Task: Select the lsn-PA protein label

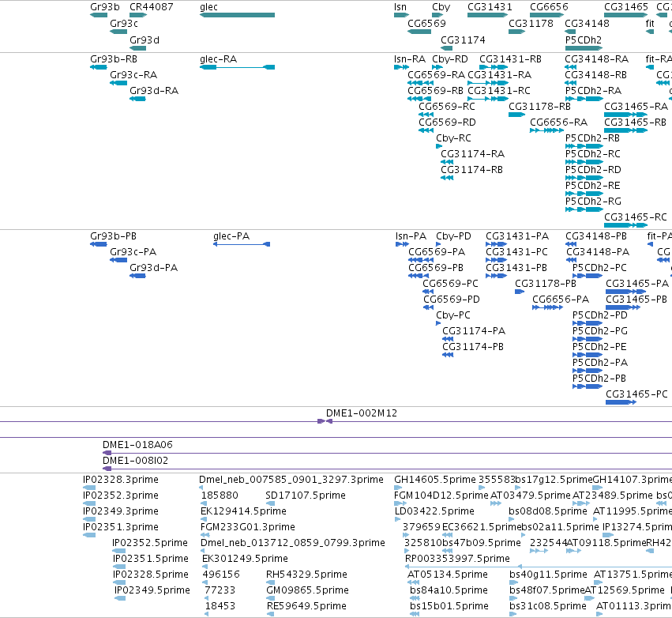Action: [x=411, y=236]
